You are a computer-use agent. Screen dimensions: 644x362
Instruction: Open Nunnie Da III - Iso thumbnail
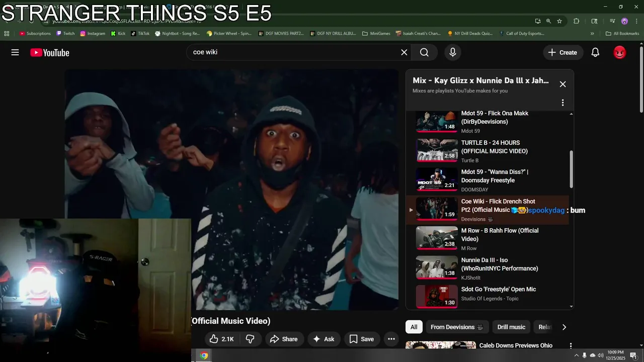pyautogui.click(x=437, y=267)
